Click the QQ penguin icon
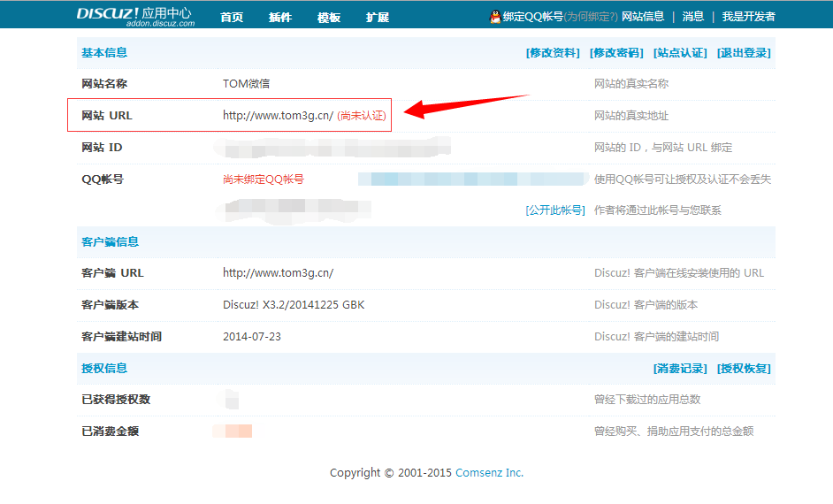Image resolution: width=833 pixels, height=504 pixels. 495,17
